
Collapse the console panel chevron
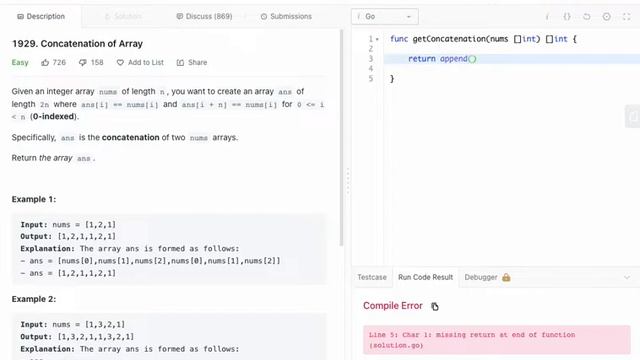[x=627, y=278]
